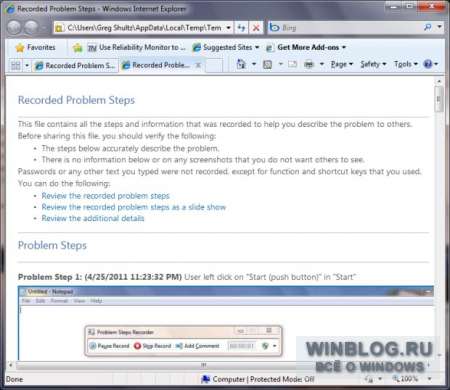Click the 'Done' status bar text

coord(15,379)
